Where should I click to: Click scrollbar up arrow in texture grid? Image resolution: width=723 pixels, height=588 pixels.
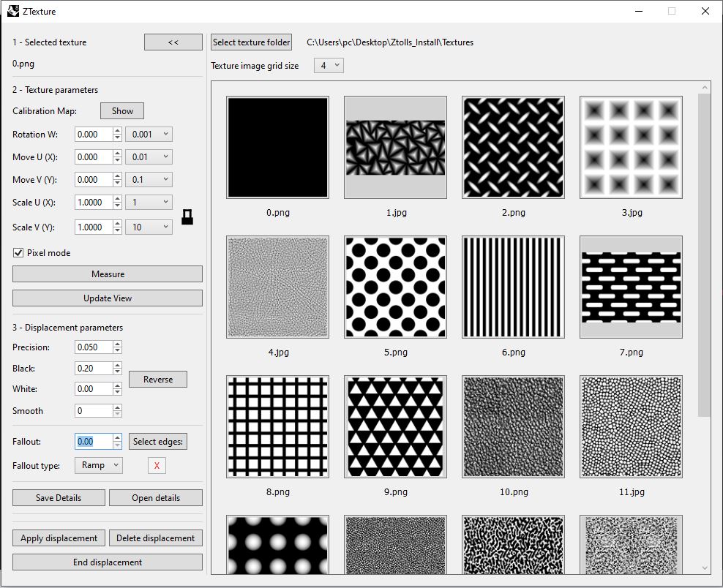click(704, 87)
